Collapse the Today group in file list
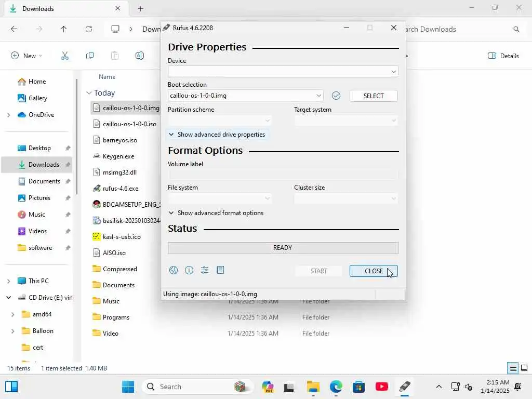The width and height of the screenshot is (532, 399). 89,92
